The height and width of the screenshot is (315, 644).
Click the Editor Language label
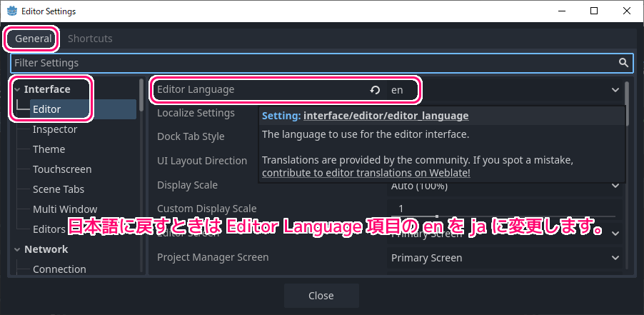(196, 89)
